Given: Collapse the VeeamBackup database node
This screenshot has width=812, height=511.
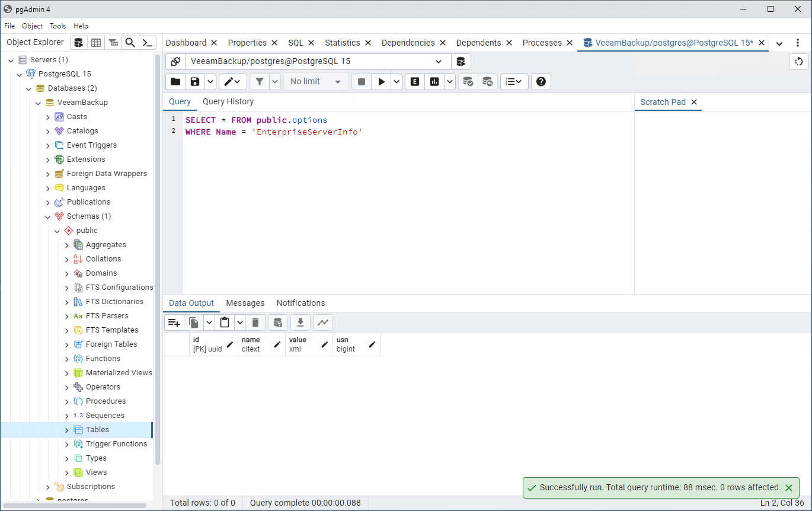Looking at the screenshot, I should point(39,103).
